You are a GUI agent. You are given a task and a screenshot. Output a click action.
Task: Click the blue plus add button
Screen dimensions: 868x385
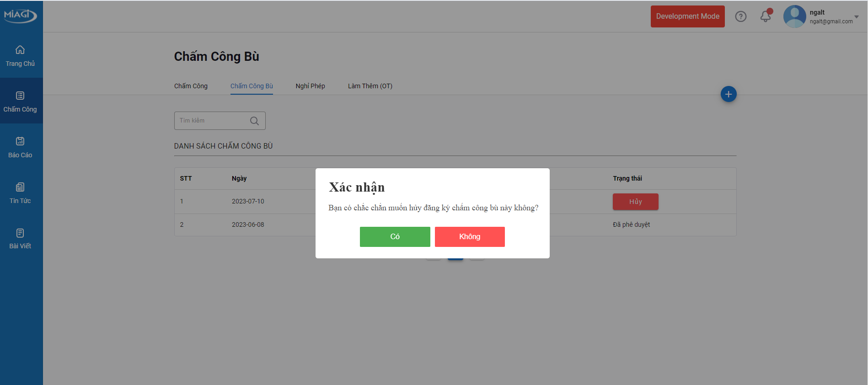[728, 94]
